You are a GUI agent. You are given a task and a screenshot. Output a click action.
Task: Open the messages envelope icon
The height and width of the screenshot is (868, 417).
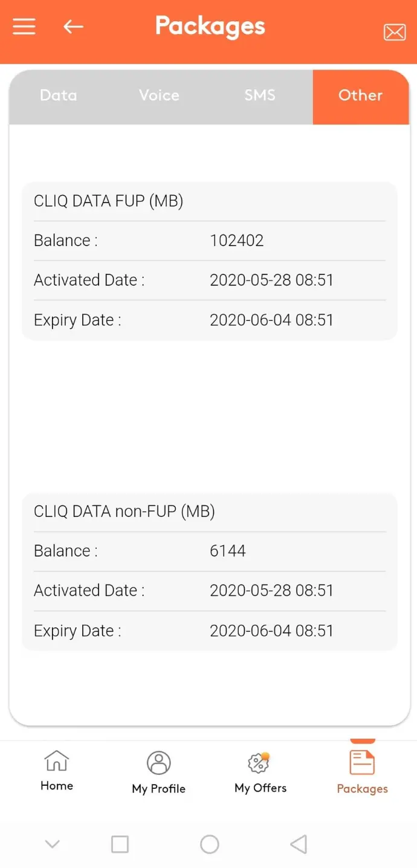[395, 32]
